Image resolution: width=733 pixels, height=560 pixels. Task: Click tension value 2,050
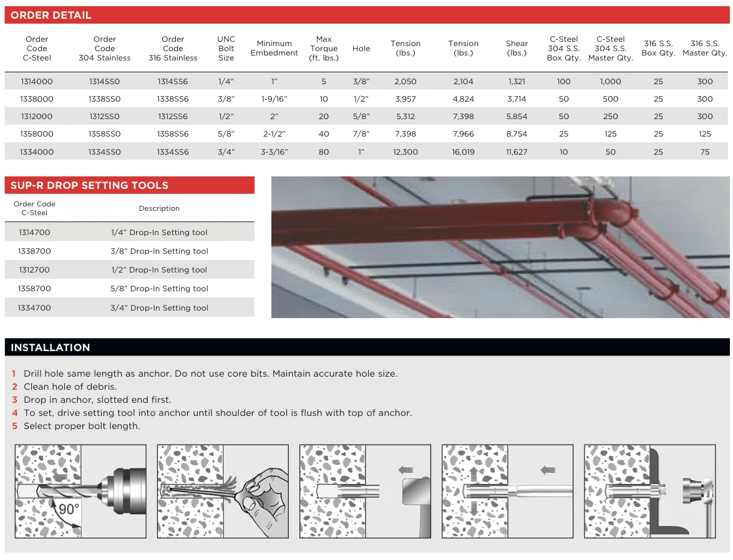tap(405, 81)
